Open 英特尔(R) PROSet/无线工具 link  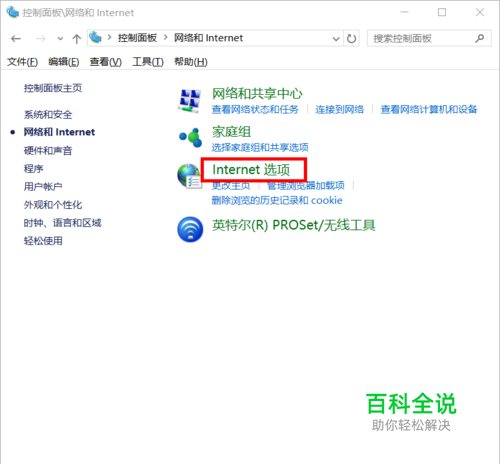(x=294, y=226)
